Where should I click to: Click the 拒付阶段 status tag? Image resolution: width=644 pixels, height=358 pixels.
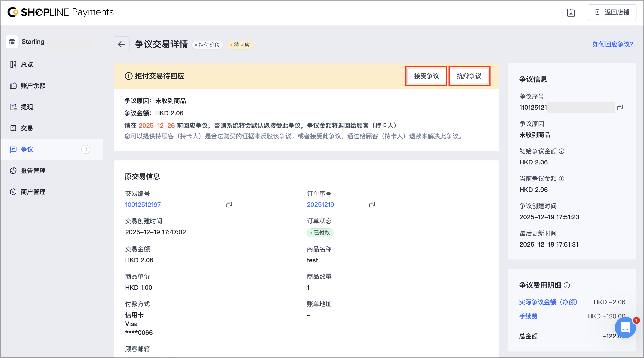click(207, 45)
